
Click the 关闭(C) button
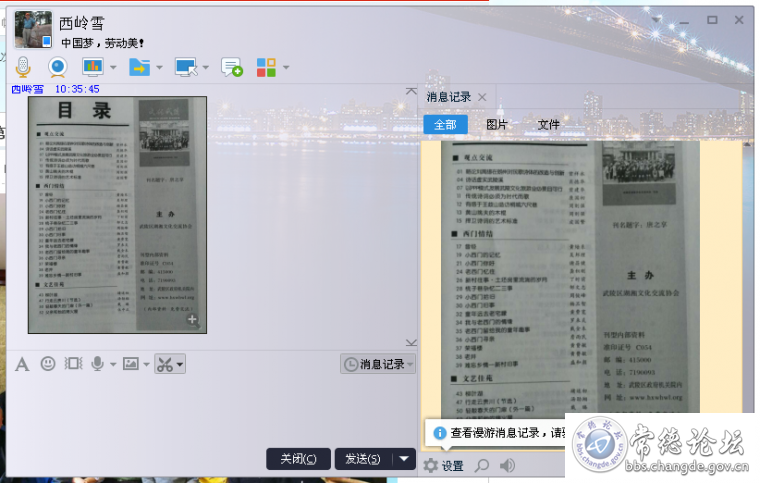298,459
